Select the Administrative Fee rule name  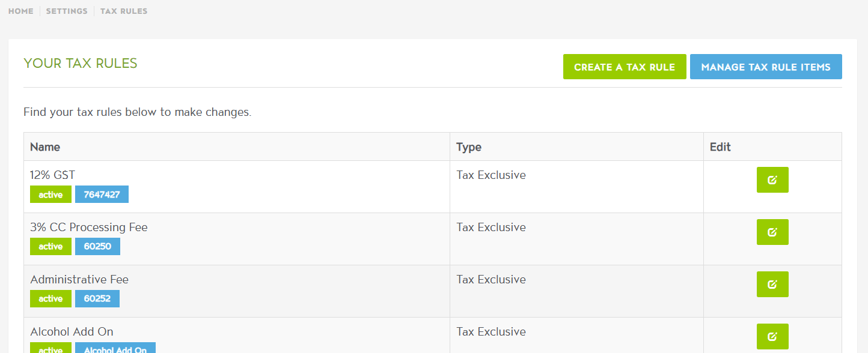(x=79, y=280)
